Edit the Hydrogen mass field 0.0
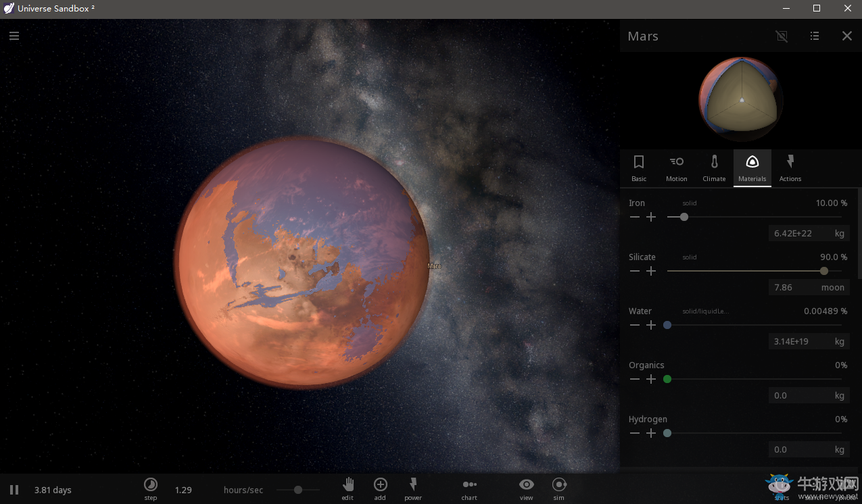Viewport: 862px width, 504px height. click(x=798, y=449)
